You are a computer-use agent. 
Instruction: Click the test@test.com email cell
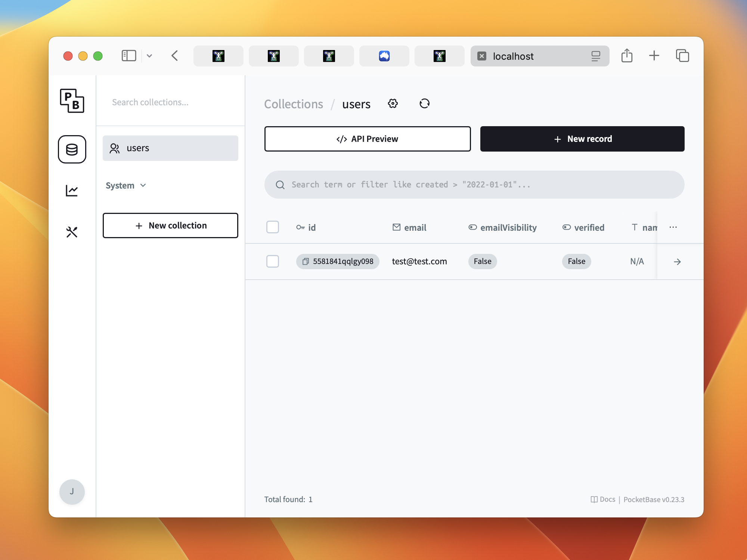pyautogui.click(x=419, y=261)
